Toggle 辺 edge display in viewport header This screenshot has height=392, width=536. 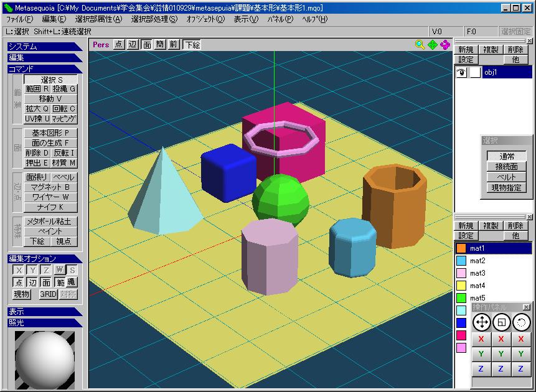[x=133, y=44]
